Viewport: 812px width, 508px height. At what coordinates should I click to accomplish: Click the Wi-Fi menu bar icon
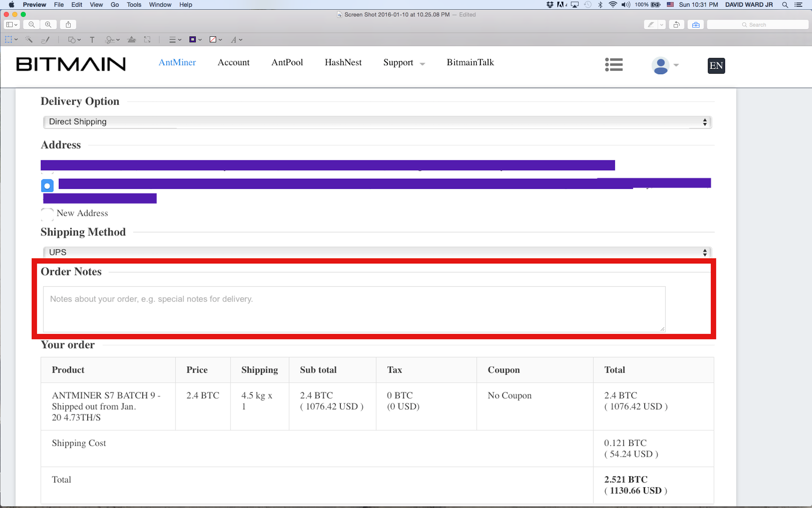(x=613, y=5)
